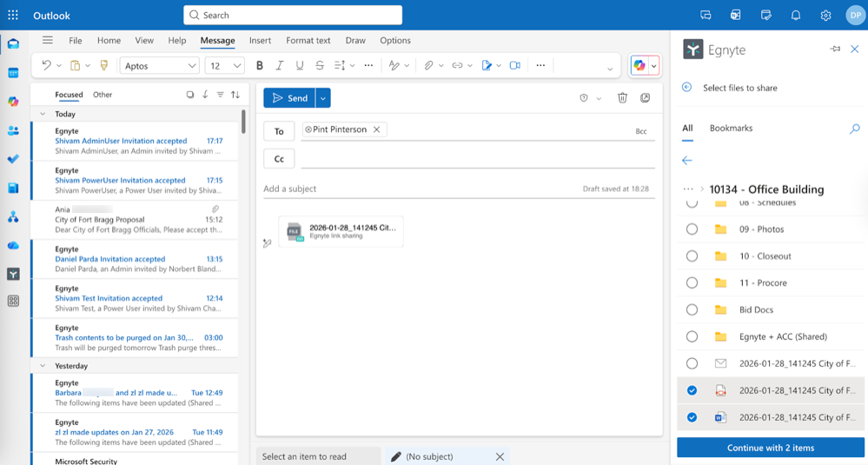Uncheck the PDF file 2026-01-28_141245
Screen dimensions: 868x465
[692, 390]
